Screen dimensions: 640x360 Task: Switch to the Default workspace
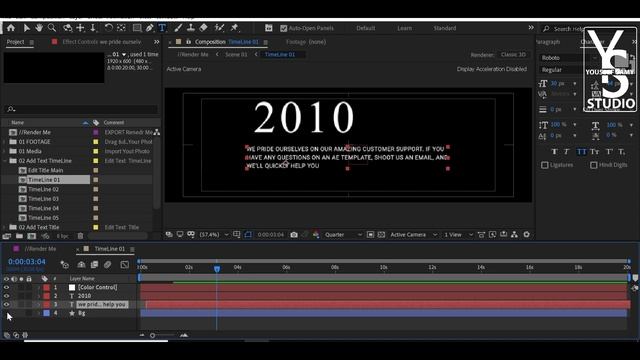point(366,28)
